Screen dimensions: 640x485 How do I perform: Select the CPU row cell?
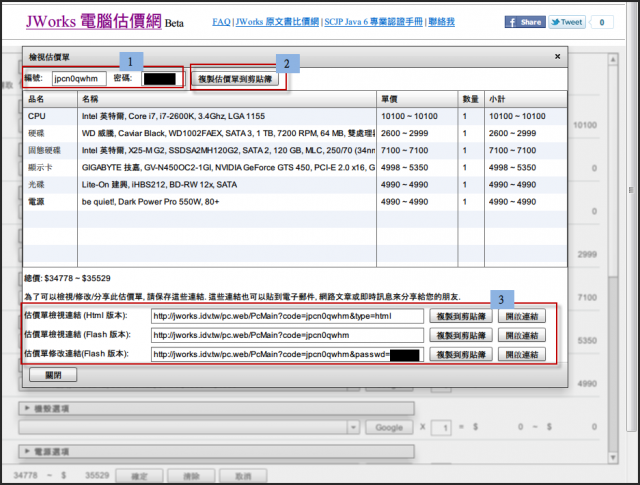(50, 116)
